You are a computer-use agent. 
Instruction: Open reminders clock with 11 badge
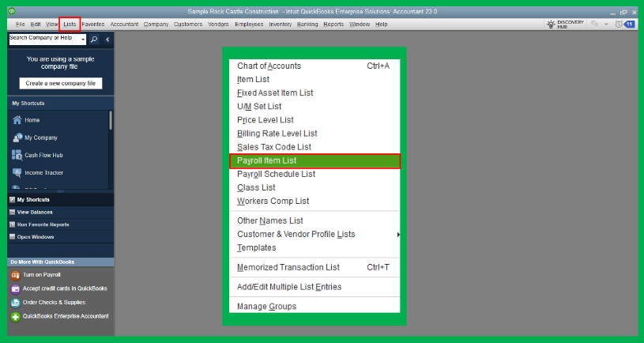tap(624, 24)
